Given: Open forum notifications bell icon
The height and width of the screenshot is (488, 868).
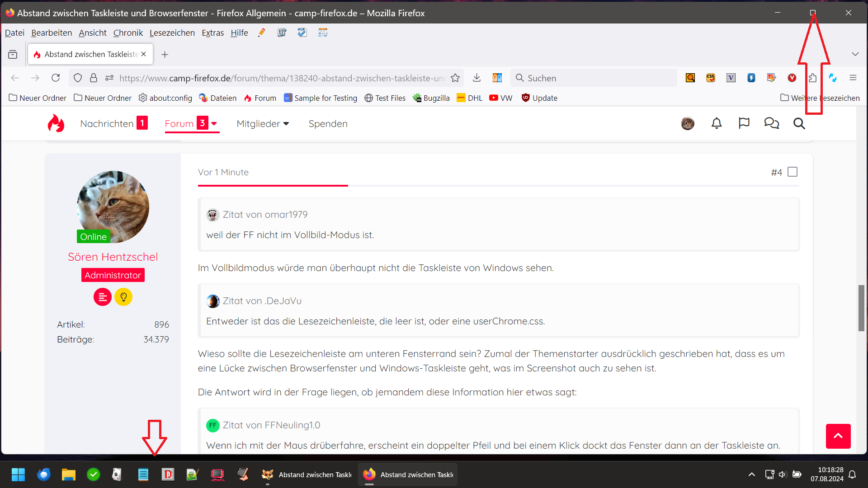Looking at the screenshot, I should [717, 123].
